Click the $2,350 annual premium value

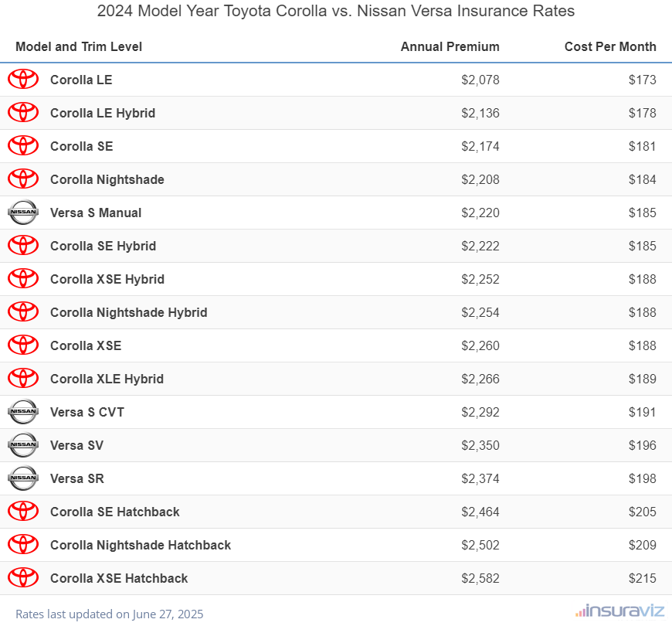[x=480, y=445]
